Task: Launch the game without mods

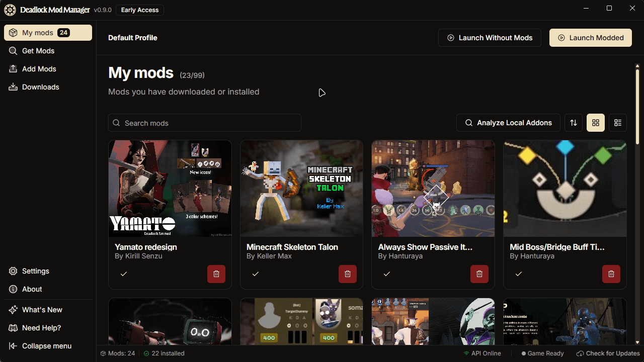Action: (490, 38)
